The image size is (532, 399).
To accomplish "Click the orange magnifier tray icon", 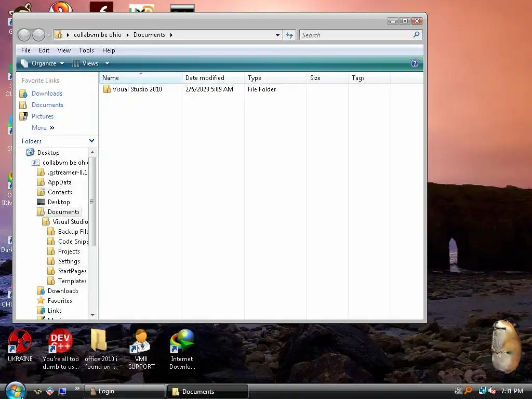I will (x=469, y=391).
